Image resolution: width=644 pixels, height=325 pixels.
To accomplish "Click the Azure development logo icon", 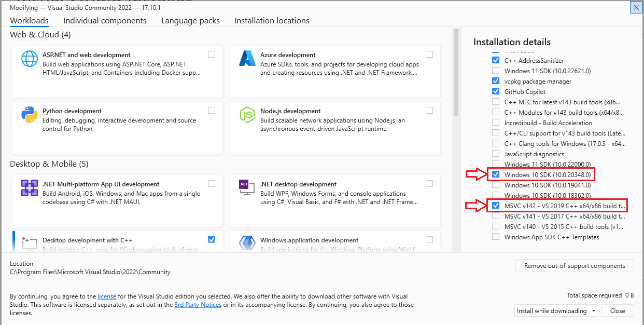I will click(247, 58).
